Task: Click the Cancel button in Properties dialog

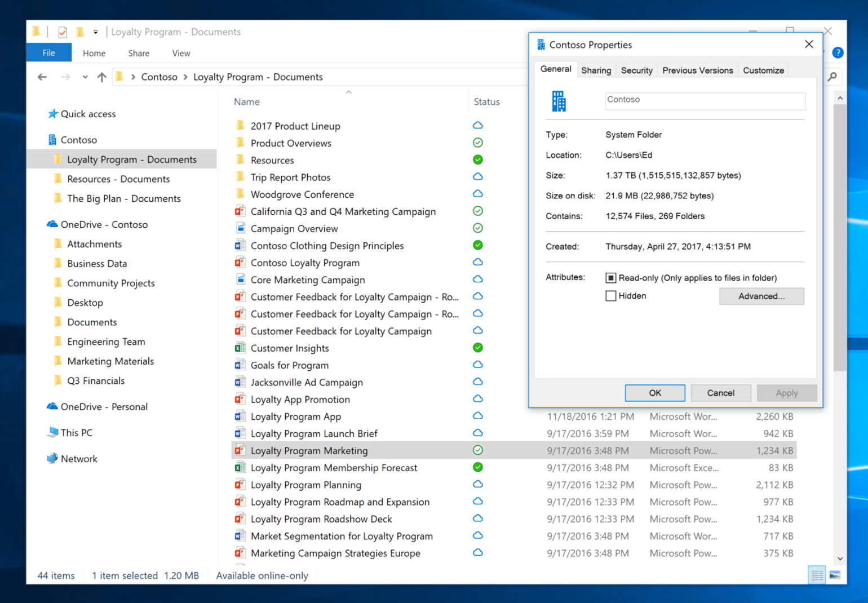Action: tap(721, 393)
